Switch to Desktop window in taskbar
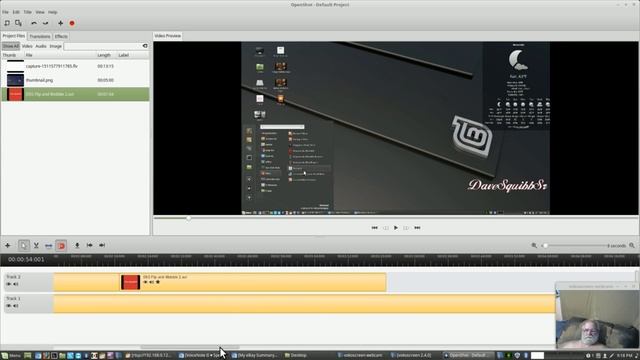Viewport: 640px width, 360px height. [x=296, y=355]
